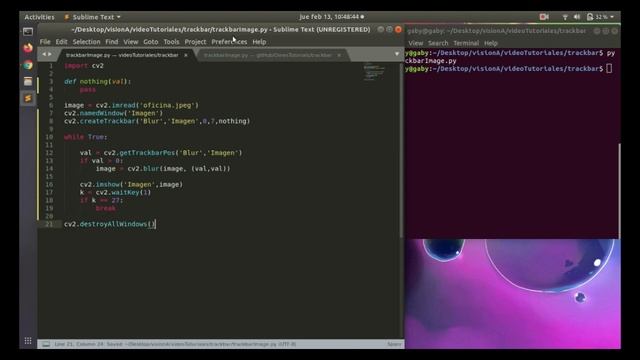Screen dimensions: 640x360
Task: Go to previous tab with left arrow
Action: [x=44, y=54]
